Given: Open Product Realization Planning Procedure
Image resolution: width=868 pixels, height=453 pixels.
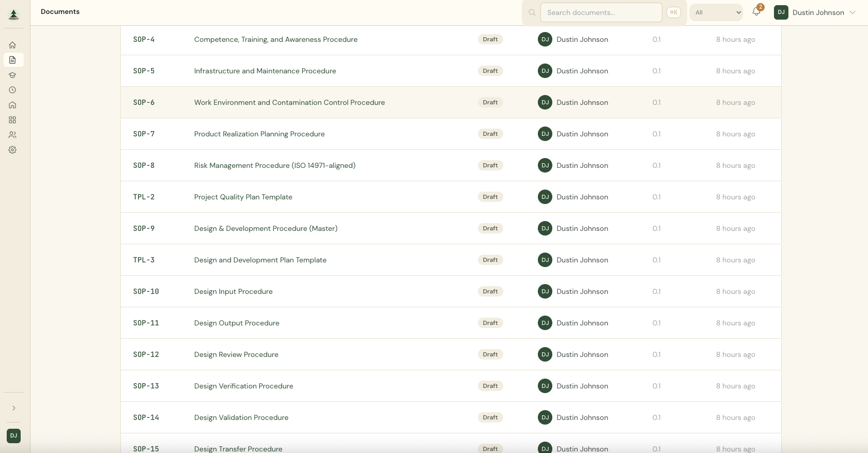Looking at the screenshot, I should tap(259, 134).
